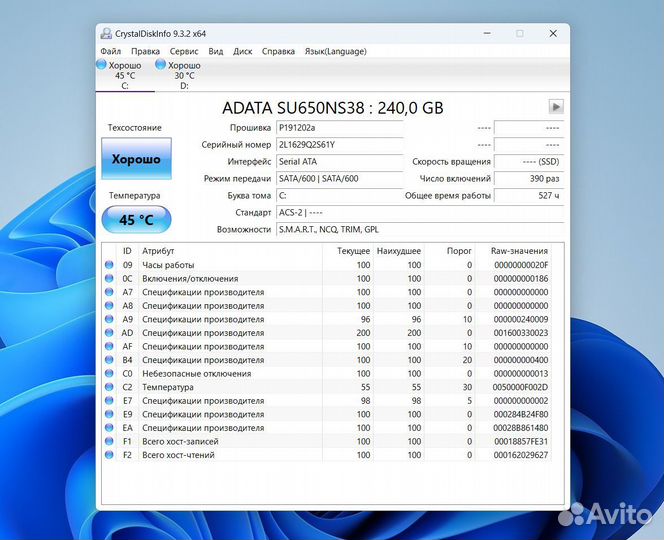Click the ADATA SU650NS38 disk title

coord(333,108)
